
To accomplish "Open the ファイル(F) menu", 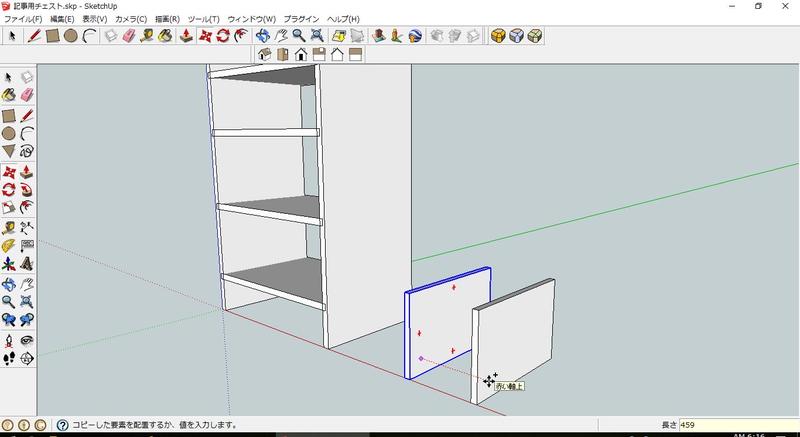I will coord(23,19).
